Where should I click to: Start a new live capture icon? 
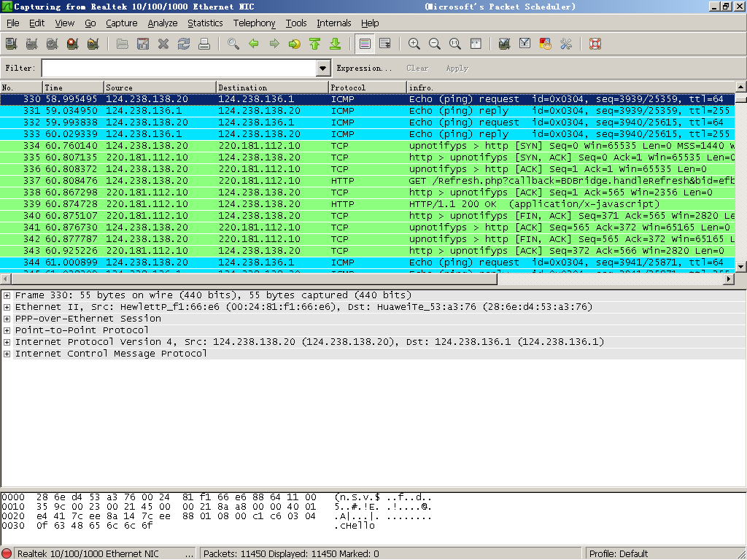tap(53, 44)
